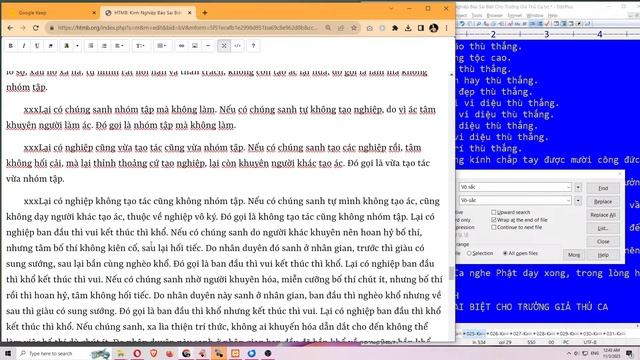
Task: Click the eraser remove-format icon
Action: [x=51, y=46]
